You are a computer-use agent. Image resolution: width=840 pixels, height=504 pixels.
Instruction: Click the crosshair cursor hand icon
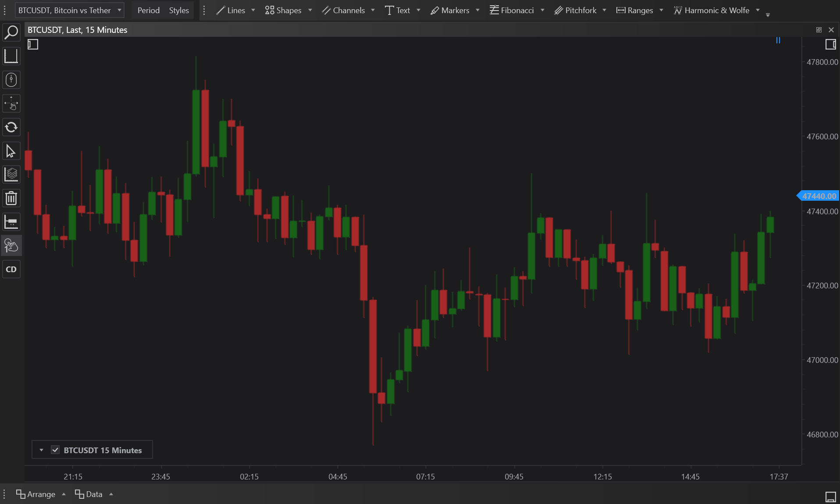[11, 104]
